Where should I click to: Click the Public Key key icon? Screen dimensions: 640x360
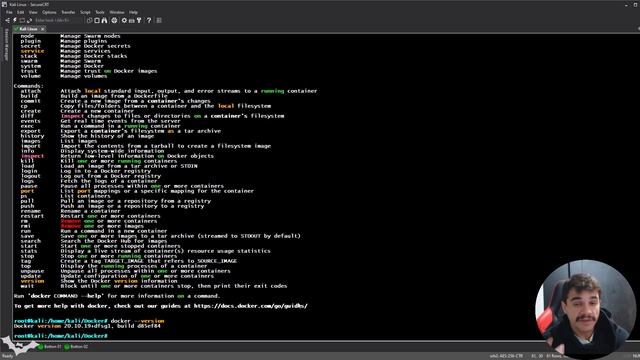pos(139,20)
